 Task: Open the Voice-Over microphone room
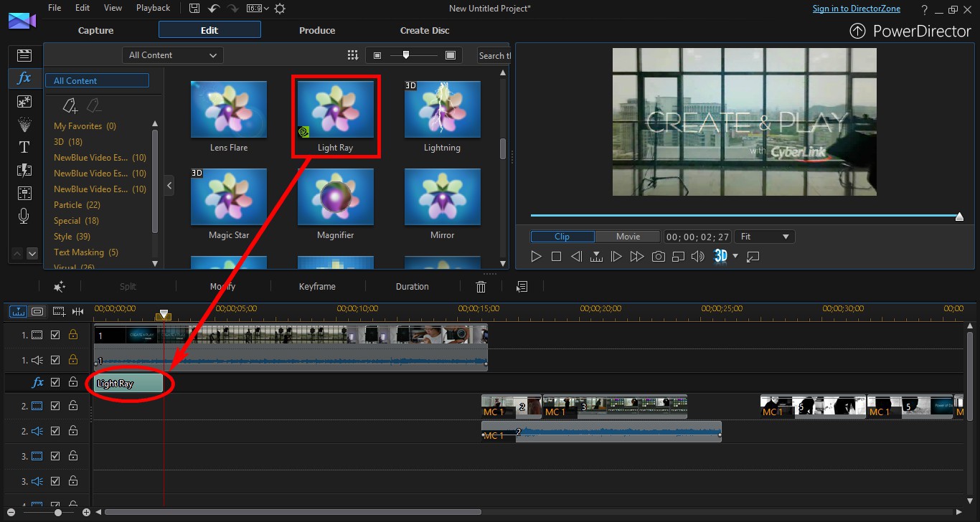[x=24, y=216]
